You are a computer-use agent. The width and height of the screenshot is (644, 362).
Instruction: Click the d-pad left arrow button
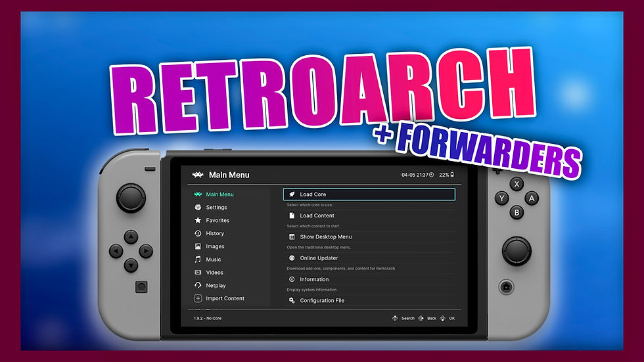coord(116,251)
